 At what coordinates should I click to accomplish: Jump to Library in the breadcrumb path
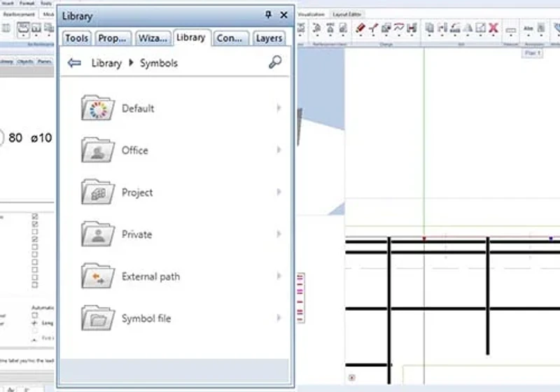click(x=106, y=63)
